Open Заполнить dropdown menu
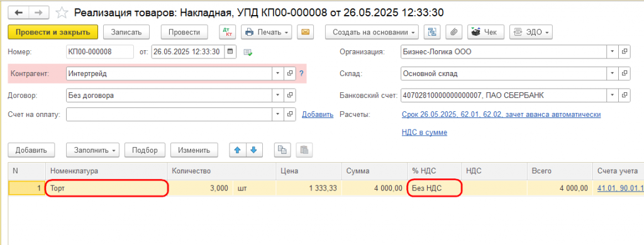The width and height of the screenshot is (644, 245). pos(92,150)
